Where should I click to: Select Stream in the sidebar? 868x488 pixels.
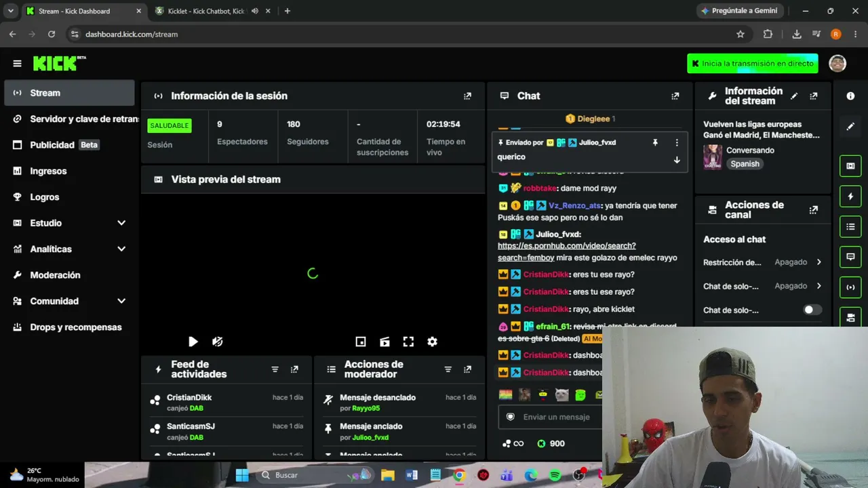[69, 93]
